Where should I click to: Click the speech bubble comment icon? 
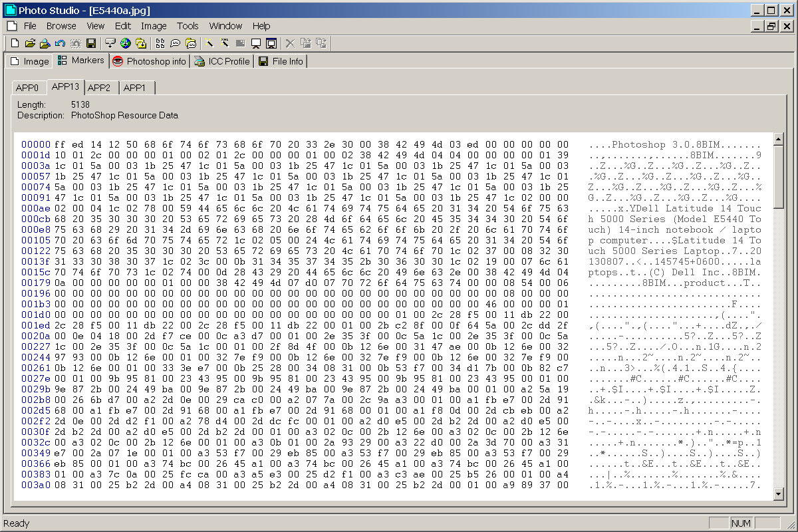pyautogui.click(x=175, y=43)
